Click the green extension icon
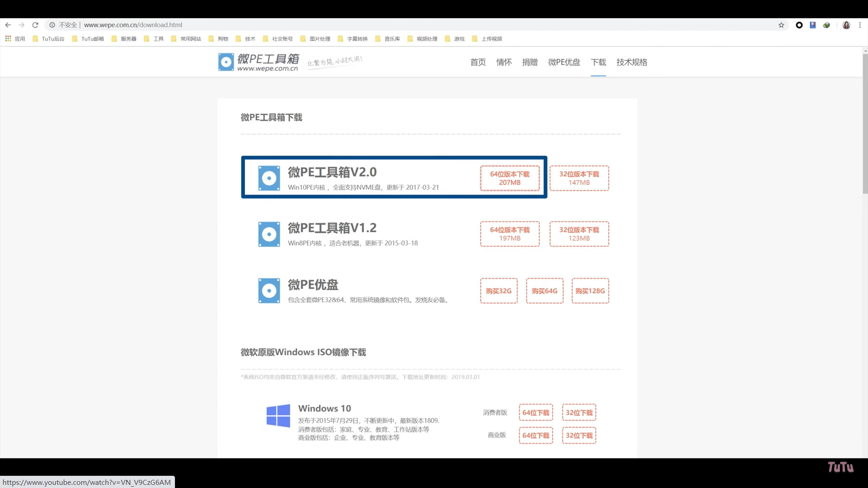This screenshot has height=488, width=868. (826, 25)
